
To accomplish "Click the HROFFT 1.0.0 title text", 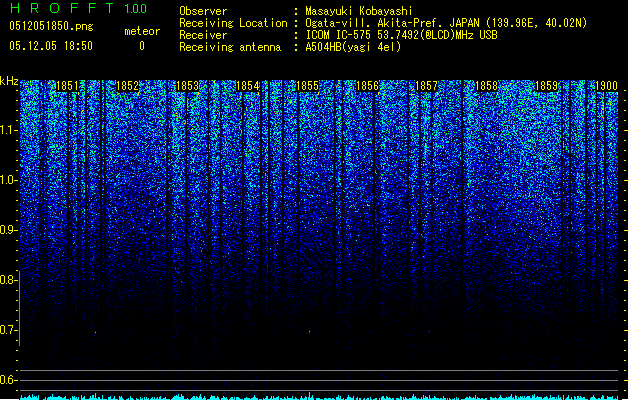I will (79, 8).
